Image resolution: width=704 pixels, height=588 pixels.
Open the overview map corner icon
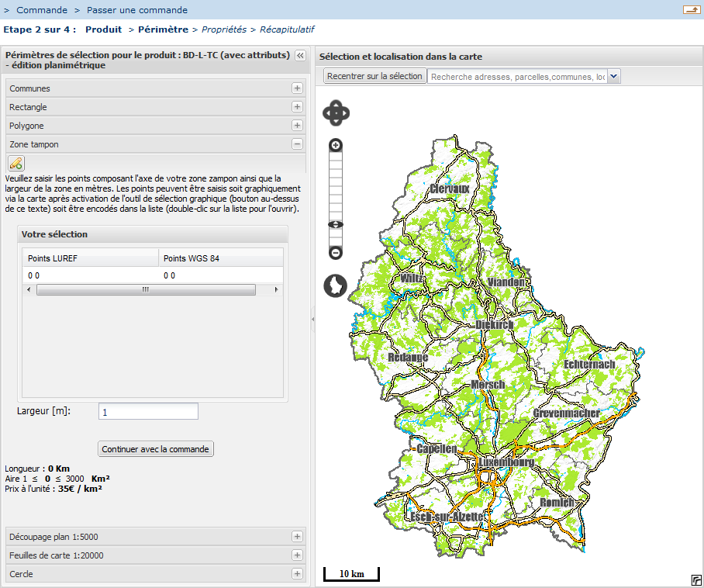(696, 580)
